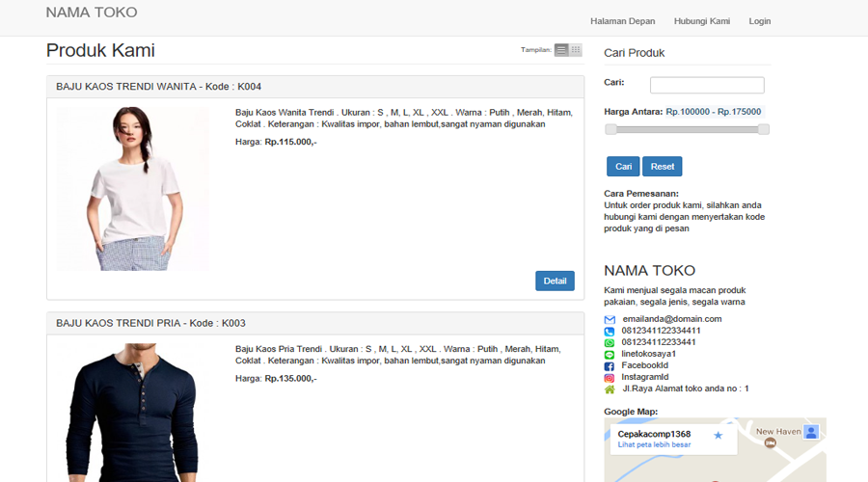Switch to list view layout
Screen dimensions: 868x482
pos(561,50)
